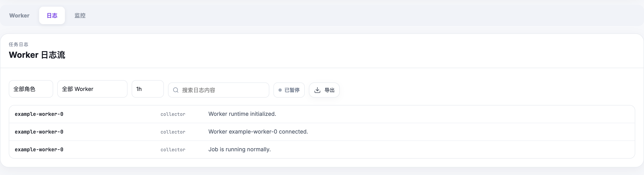Select the 日志 tab

(52, 15)
